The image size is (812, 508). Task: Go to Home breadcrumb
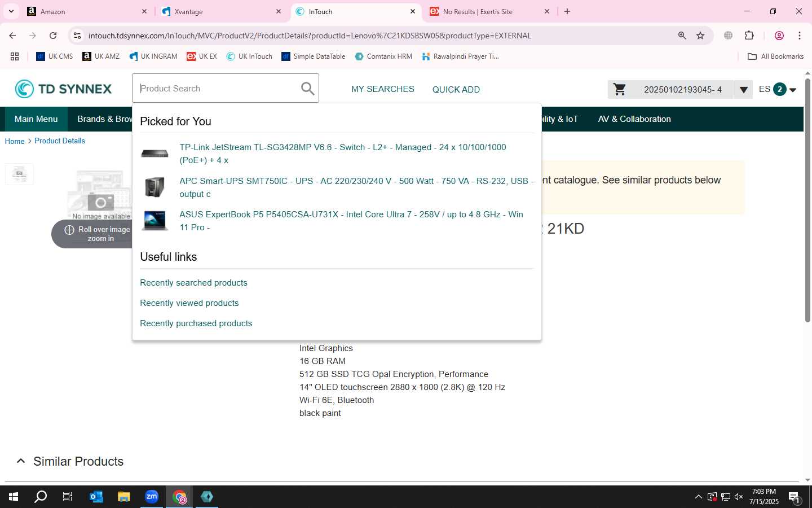pos(15,141)
